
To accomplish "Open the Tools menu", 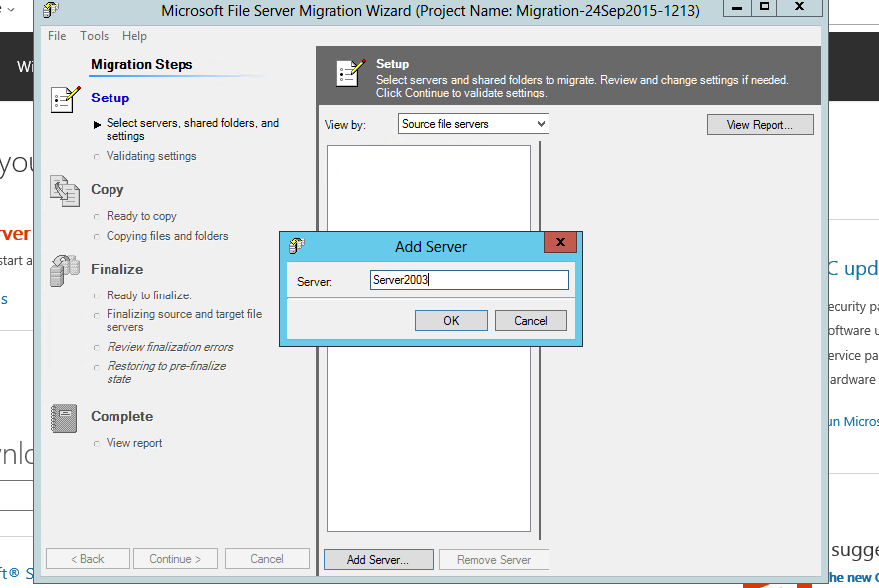I will pos(95,36).
